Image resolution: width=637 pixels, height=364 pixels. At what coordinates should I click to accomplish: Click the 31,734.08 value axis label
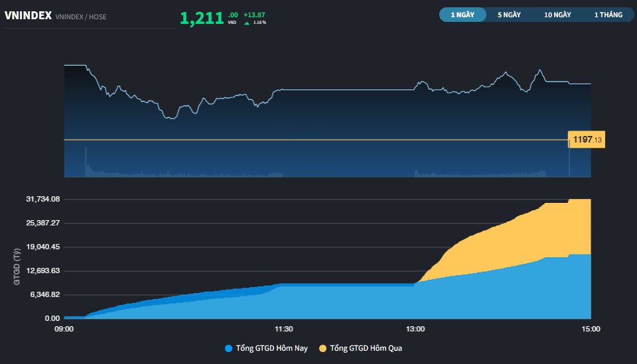click(x=43, y=199)
